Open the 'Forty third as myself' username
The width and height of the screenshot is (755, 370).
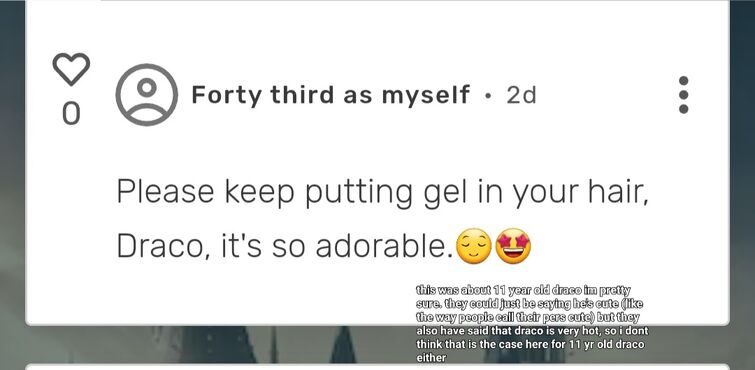tap(330, 94)
